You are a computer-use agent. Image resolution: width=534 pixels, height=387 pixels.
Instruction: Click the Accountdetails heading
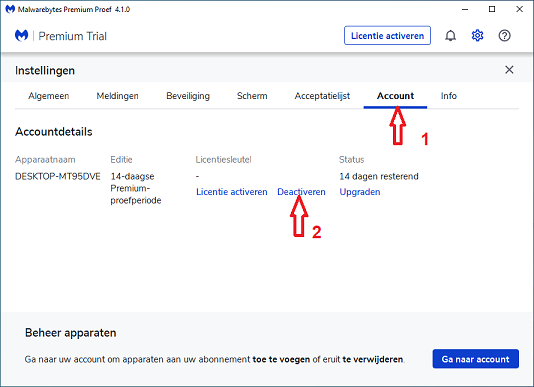pyautogui.click(x=53, y=132)
